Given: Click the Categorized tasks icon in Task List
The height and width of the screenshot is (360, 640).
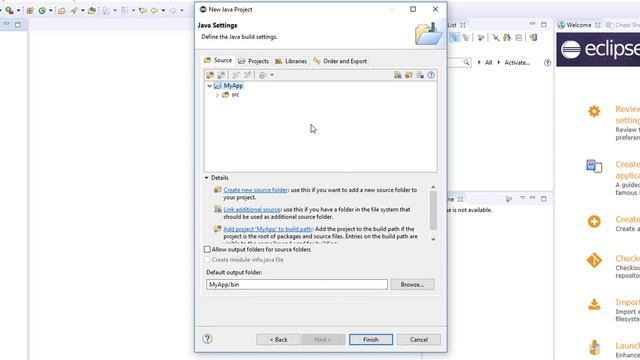Looking at the screenshot, I should coord(455,38).
